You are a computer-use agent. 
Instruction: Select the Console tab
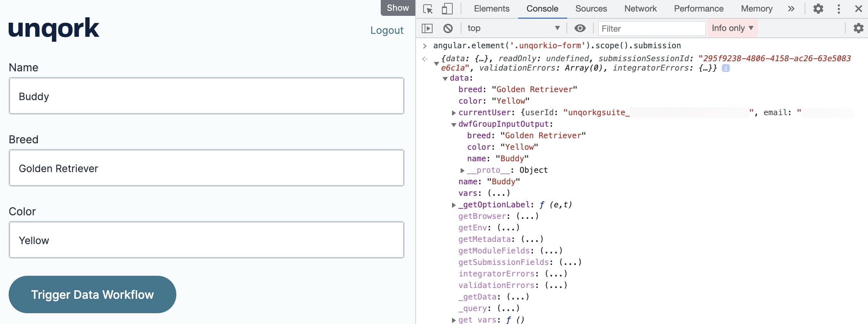(x=542, y=9)
